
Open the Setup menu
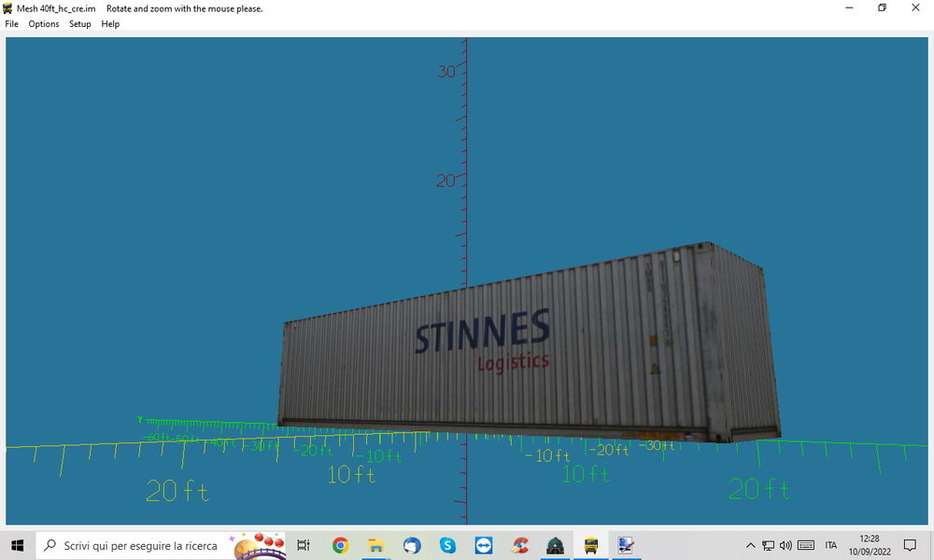79,24
